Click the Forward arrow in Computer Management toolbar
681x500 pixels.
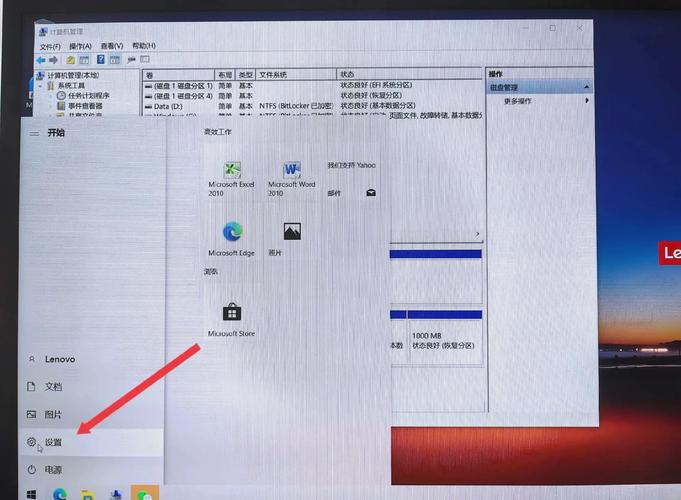pyautogui.click(x=53, y=60)
